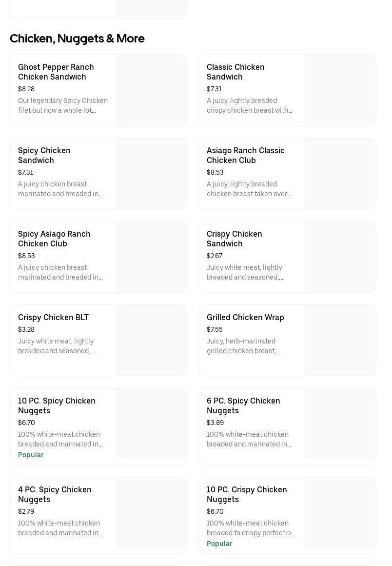This screenshot has width=392, height=566.
Task: Click the Classic Chicken Sandwich image thumbnail
Action: click(x=339, y=90)
